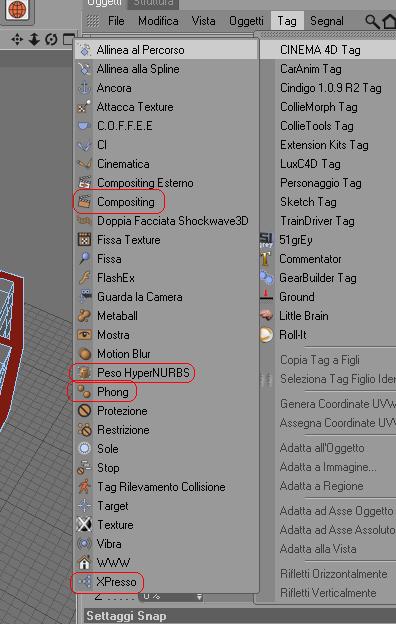
Task: Open the Modifica menu
Action: coord(158,21)
